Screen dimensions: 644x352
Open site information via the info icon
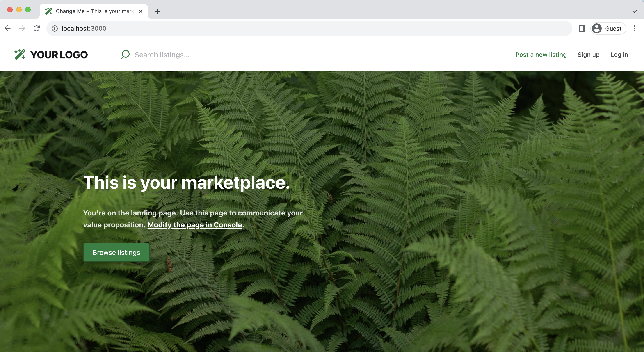[55, 28]
